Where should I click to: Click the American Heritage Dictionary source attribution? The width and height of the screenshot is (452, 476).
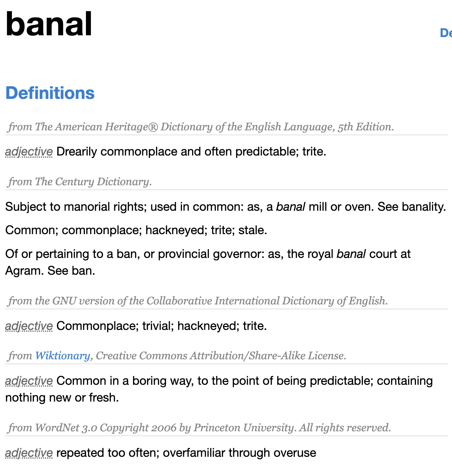click(x=201, y=127)
